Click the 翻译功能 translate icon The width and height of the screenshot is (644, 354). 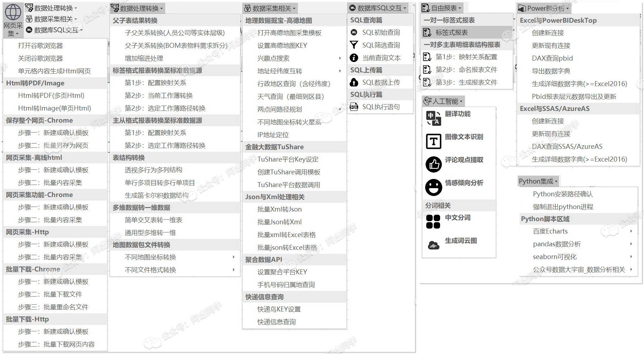click(x=433, y=118)
